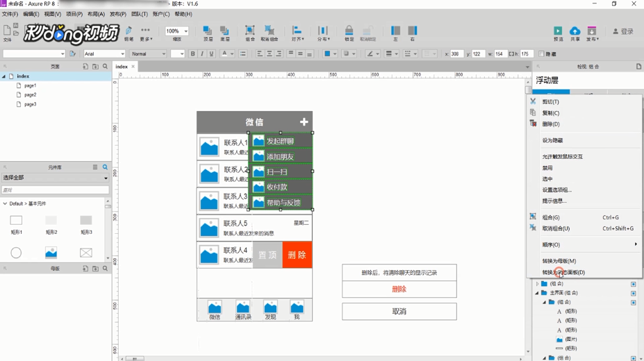Viewport: 644px width, 361px height.
Task: Click the 置顶 button on canvas
Action: 267,255
